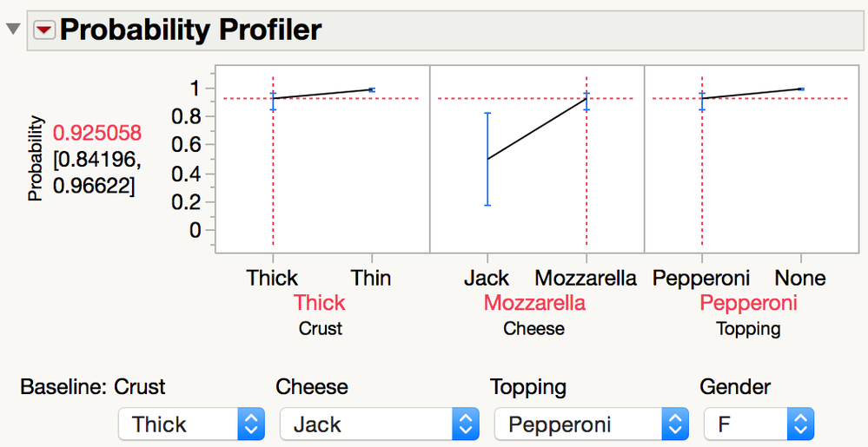Click the Mozzarella tick label in Cheese plot
This screenshot has height=447, width=868.
[586, 278]
